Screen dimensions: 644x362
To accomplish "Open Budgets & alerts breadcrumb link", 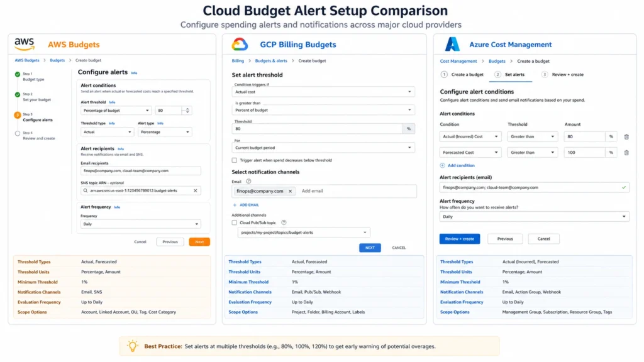I will (271, 61).
